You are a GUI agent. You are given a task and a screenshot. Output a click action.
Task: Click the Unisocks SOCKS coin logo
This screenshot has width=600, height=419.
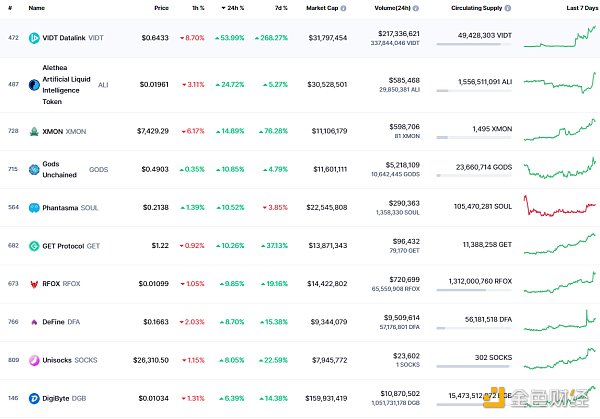coord(35,359)
